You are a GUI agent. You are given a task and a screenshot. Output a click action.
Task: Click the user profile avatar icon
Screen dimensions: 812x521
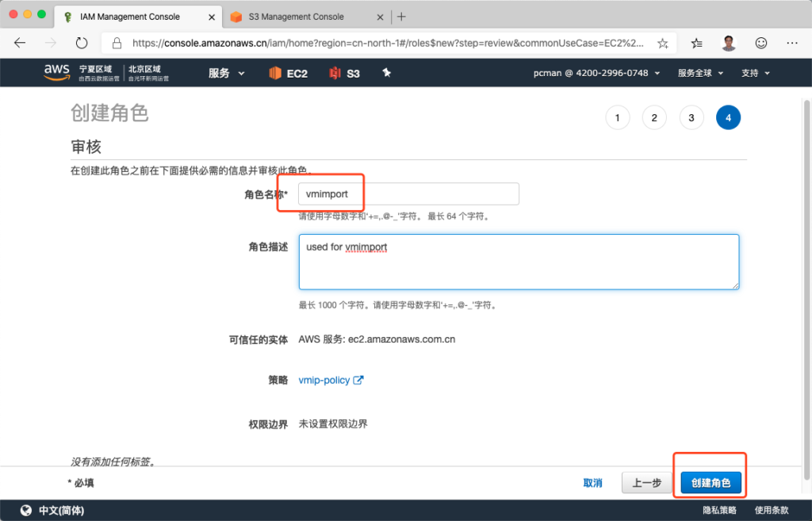[x=729, y=44]
